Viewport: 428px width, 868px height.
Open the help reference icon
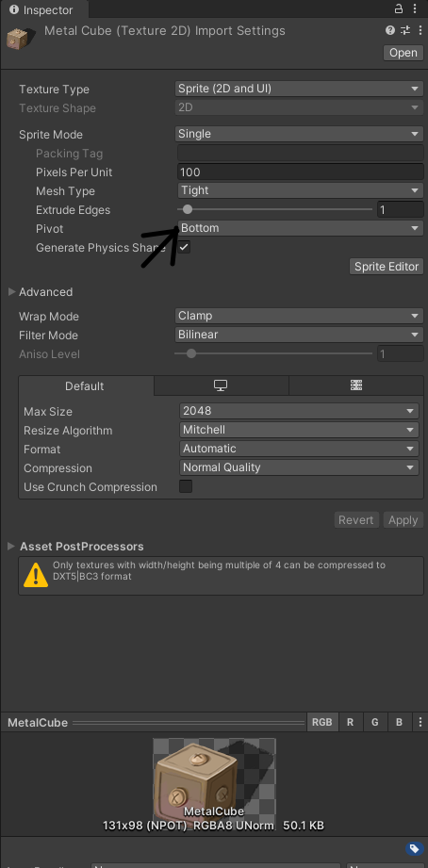389,30
